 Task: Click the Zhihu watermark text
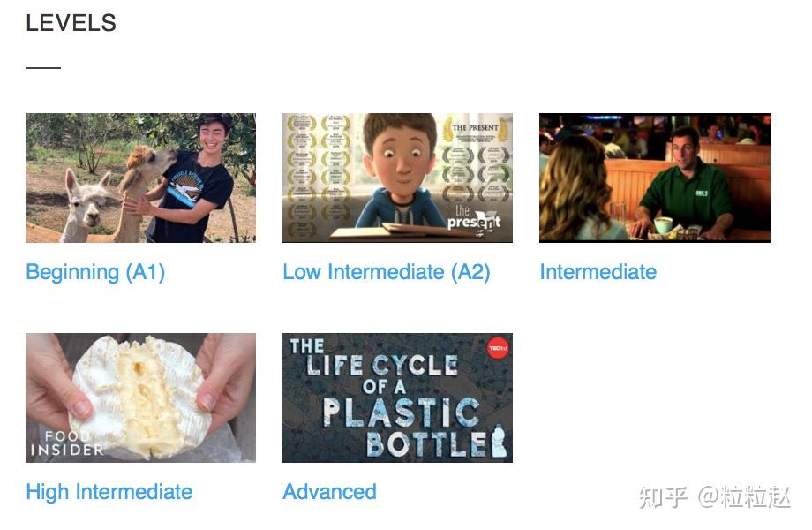[715, 496]
